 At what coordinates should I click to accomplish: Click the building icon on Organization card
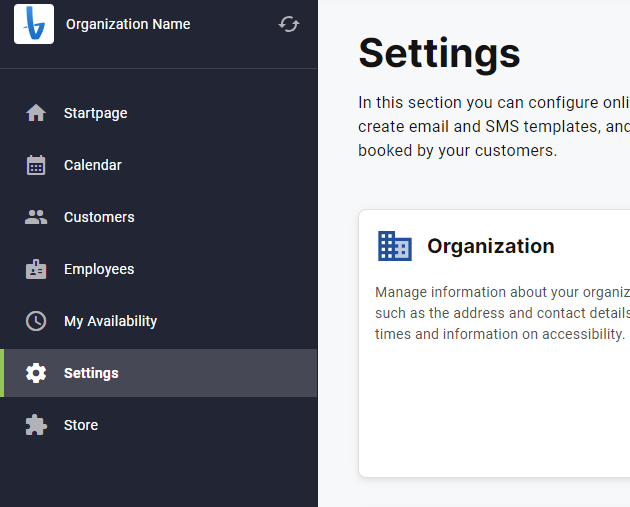(395, 246)
